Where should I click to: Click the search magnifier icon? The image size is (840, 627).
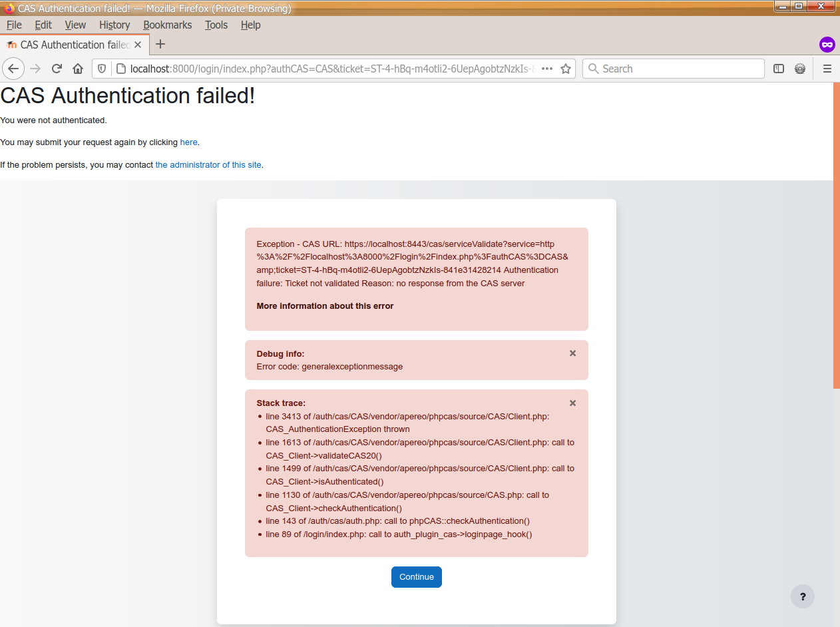[593, 69]
